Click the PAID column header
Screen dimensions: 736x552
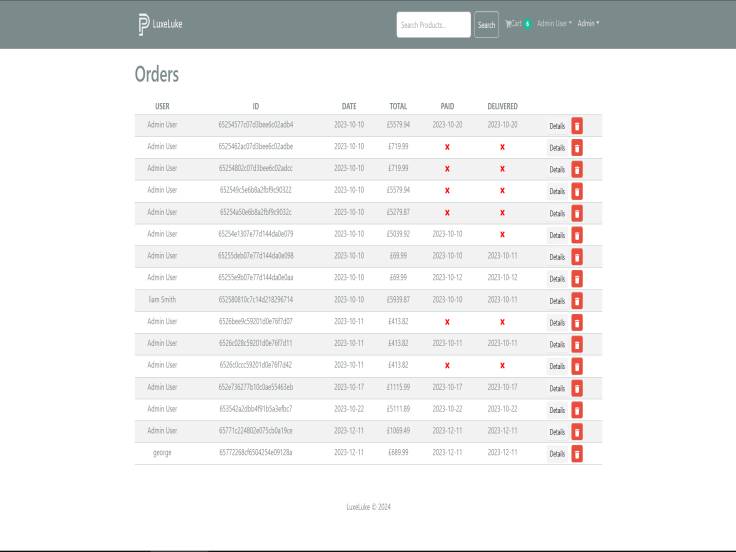point(447,106)
